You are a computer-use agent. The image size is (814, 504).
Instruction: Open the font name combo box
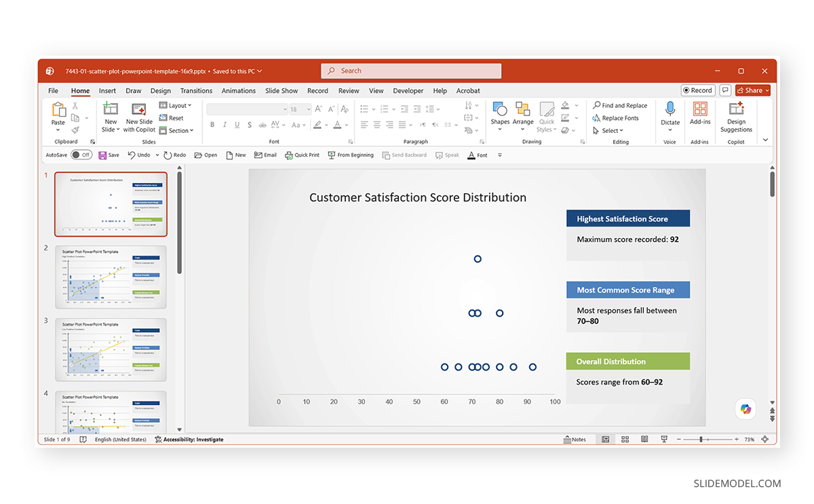[x=247, y=109]
